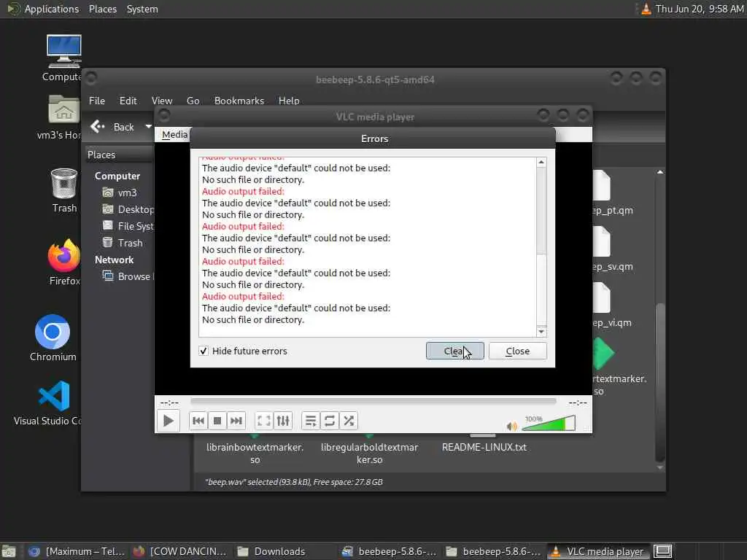The image size is (747, 560).
Task: Click show desktop icon in bottom panel
Action: pos(8,551)
